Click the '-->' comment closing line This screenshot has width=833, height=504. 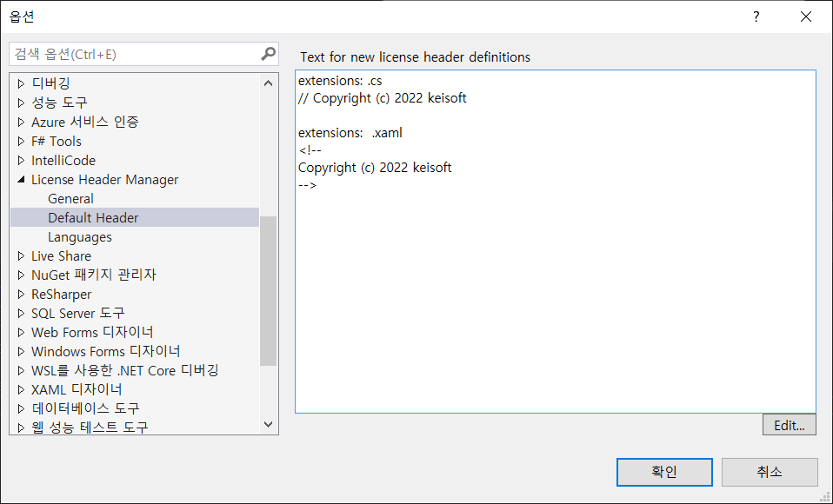(308, 185)
